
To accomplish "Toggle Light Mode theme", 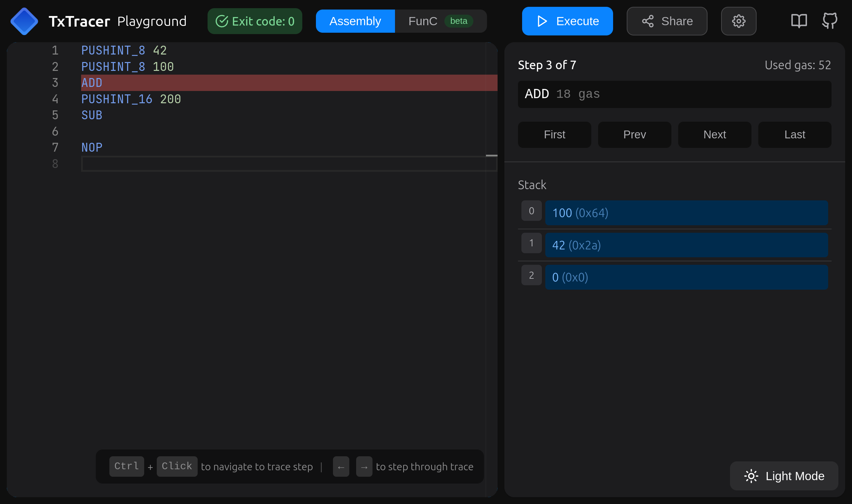I will pos(784,476).
